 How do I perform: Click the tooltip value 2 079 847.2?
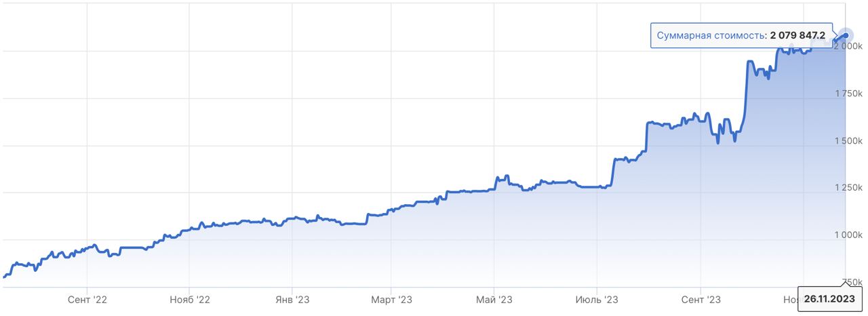(x=797, y=35)
